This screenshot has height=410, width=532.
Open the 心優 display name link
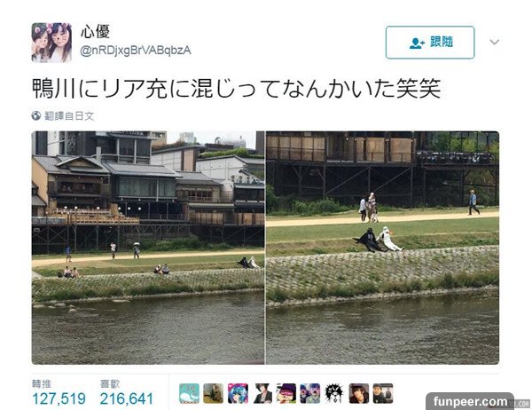pyautogui.click(x=96, y=32)
